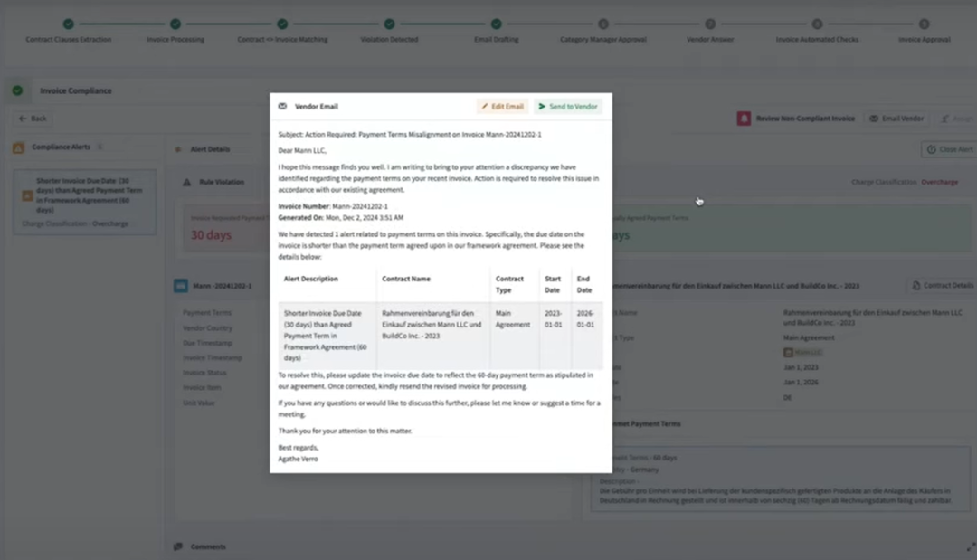Viewport: 977px width, 560px height.
Task: Select the Invoice Approval step marker
Action: click(924, 24)
